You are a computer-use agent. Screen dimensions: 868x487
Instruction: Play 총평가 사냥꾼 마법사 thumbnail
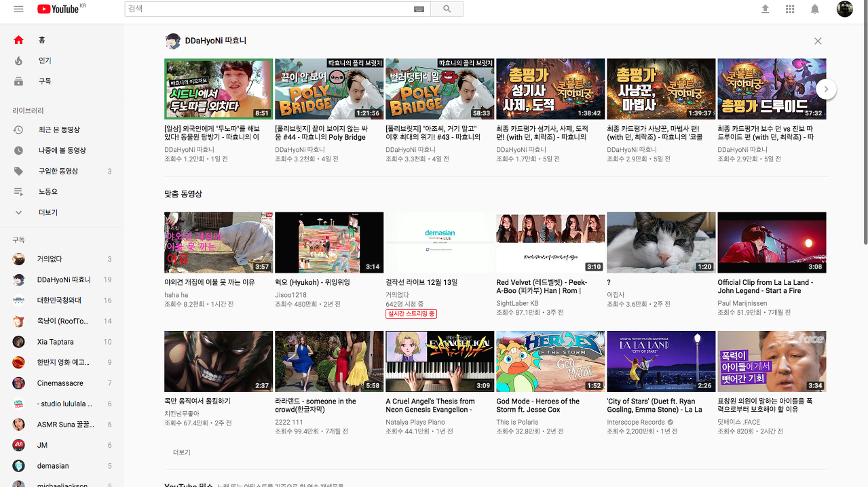[x=661, y=89]
